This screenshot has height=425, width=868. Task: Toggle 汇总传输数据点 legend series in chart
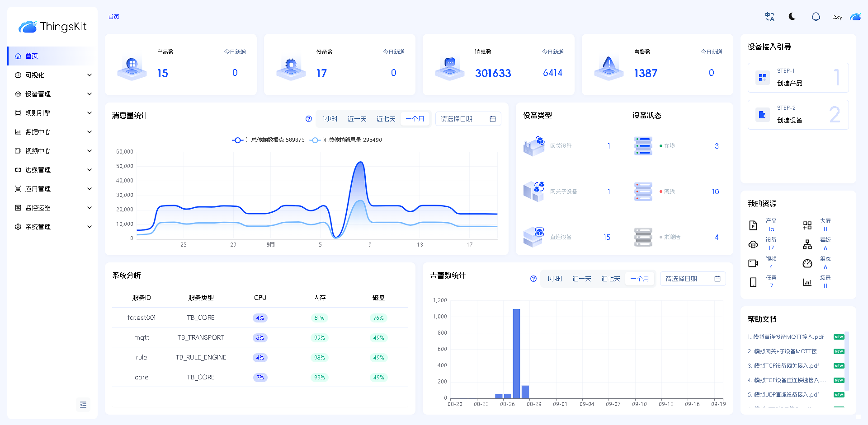point(268,140)
